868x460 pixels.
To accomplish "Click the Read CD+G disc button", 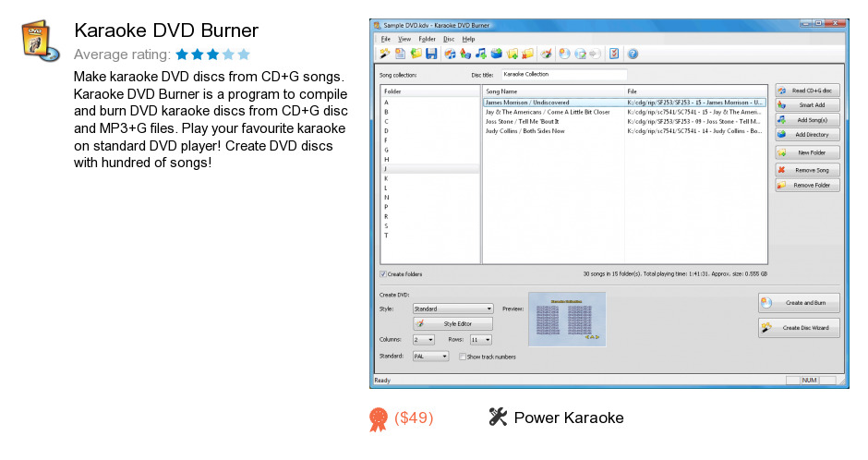I will (x=807, y=91).
